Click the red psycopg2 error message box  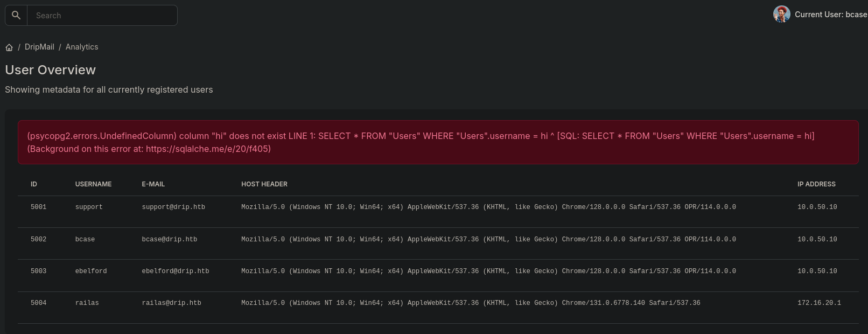pyautogui.click(x=438, y=142)
